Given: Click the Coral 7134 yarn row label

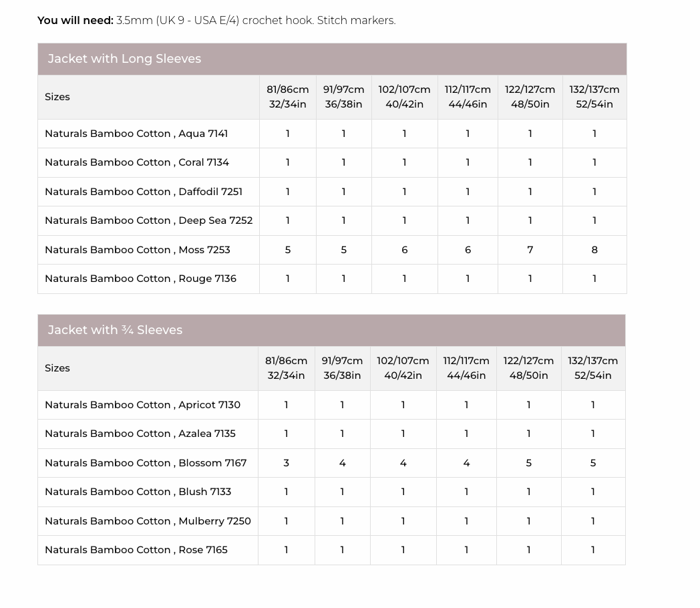Looking at the screenshot, I should 137,162.
